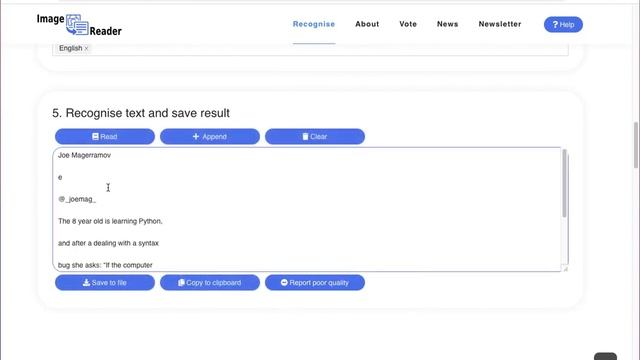The image size is (640, 360).
Task: Open the Vote menu item
Action: coord(408,24)
